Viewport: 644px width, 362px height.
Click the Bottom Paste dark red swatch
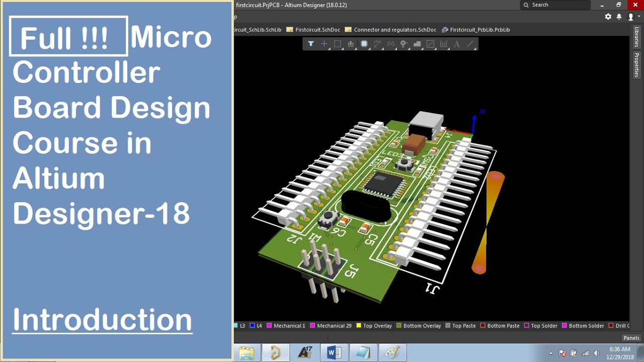tap(482, 326)
